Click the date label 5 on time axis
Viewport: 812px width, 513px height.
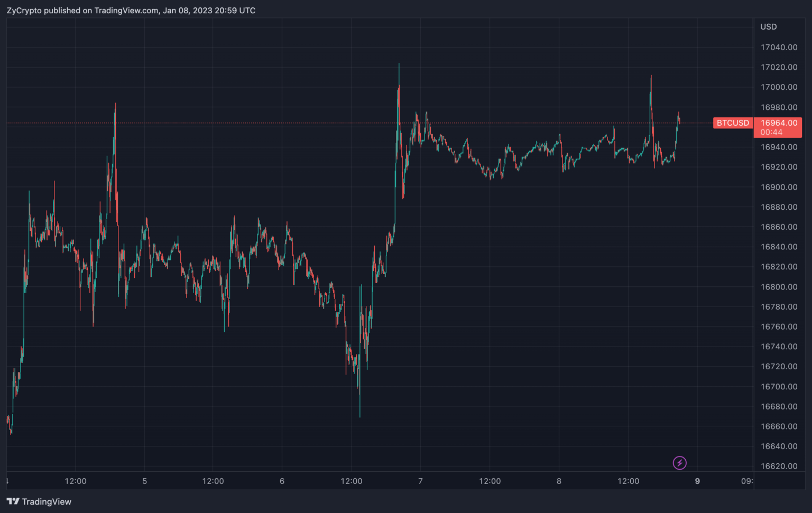(144, 481)
